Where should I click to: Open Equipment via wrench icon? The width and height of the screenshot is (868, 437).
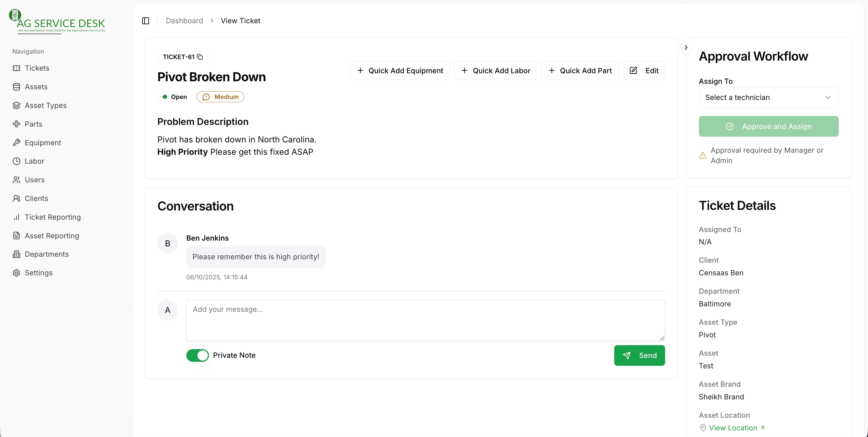coord(16,142)
